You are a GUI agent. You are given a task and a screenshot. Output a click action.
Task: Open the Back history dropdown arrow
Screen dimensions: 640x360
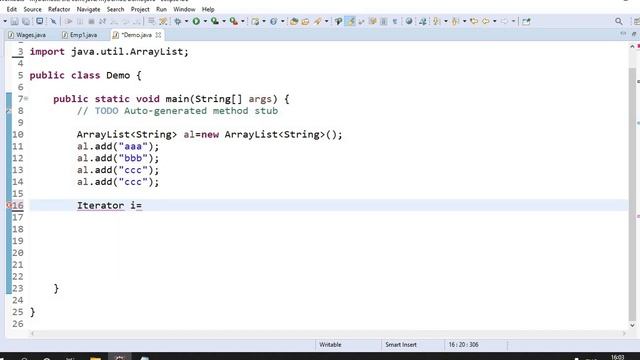[x=494, y=21]
